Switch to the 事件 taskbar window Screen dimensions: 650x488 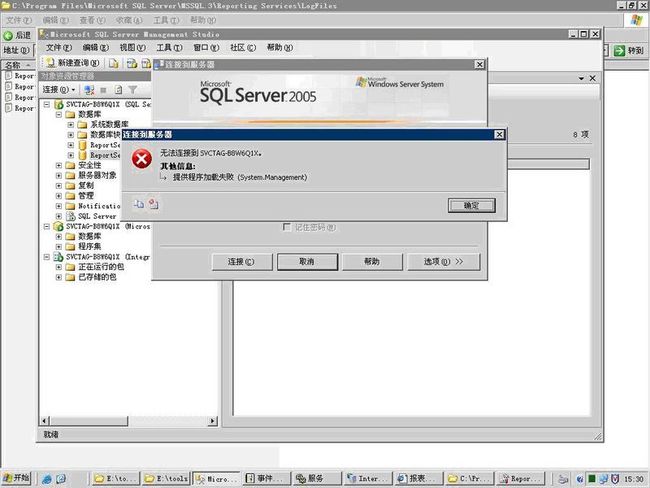coord(266,478)
